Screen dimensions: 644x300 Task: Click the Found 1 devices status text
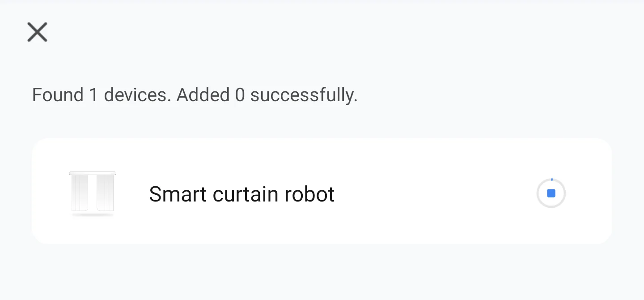pyautogui.click(x=195, y=94)
